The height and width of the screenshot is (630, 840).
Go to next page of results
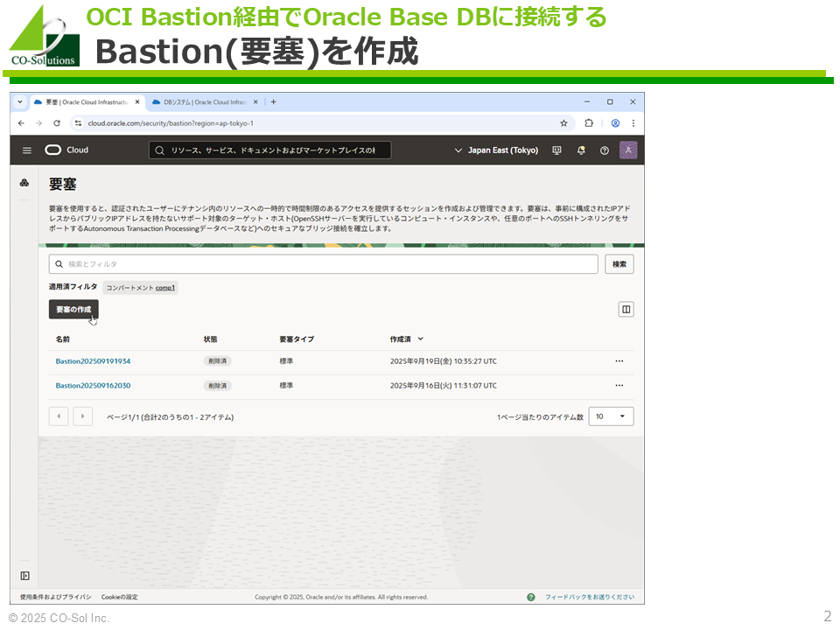(83, 416)
